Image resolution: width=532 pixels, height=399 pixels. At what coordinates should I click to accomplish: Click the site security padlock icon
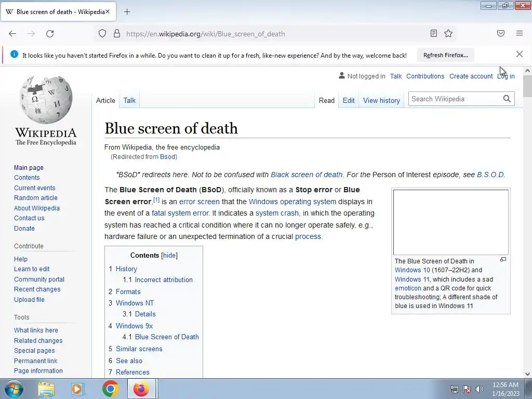[x=117, y=34]
